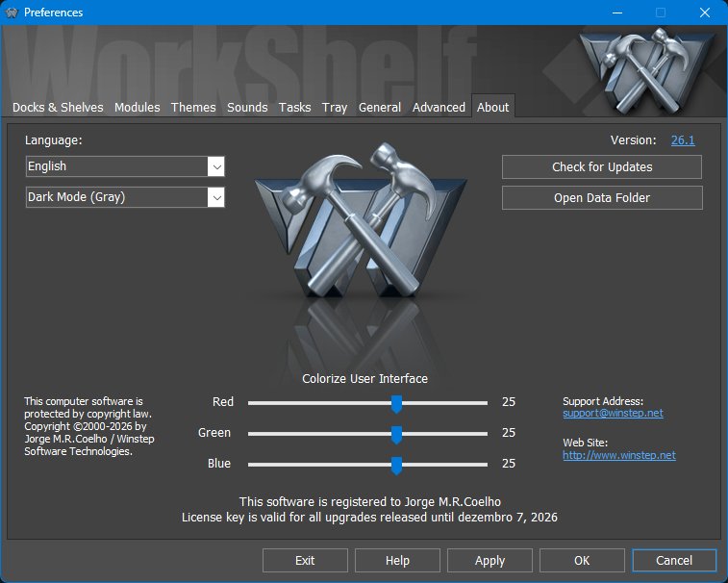Image resolution: width=728 pixels, height=583 pixels.
Task: Open the Docks & Shelves tab
Action: (x=58, y=108)
